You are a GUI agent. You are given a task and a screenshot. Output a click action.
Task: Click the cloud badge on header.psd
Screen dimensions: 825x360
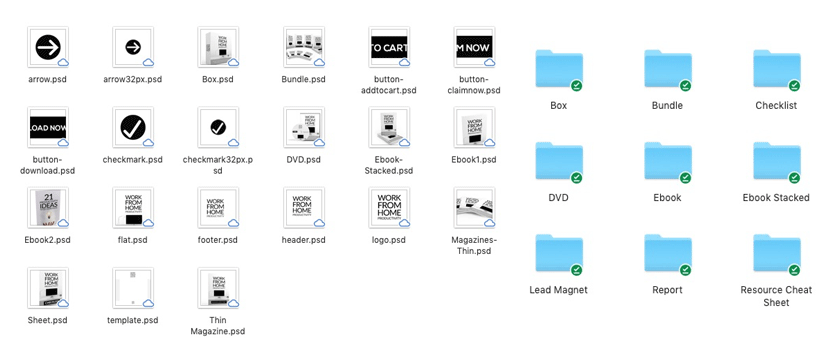pos(319,223)
